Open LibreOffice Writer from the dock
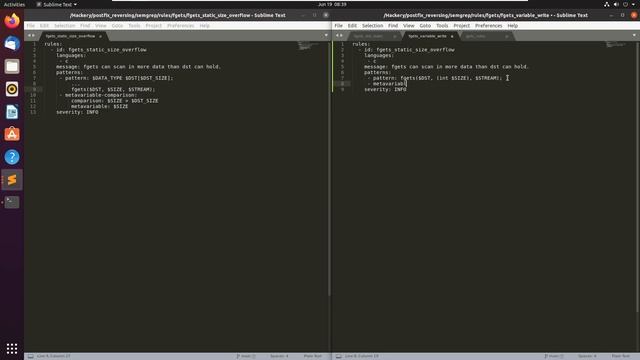The height and width of the screenshot is (360, 640). point(12,111)
